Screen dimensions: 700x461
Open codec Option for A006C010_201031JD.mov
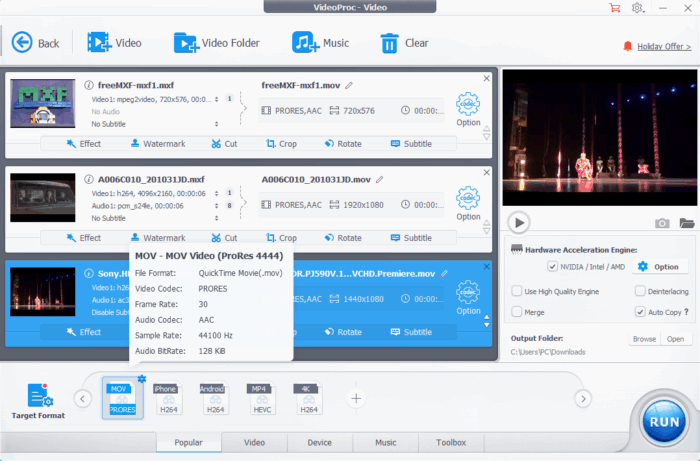tap(468, 204)
